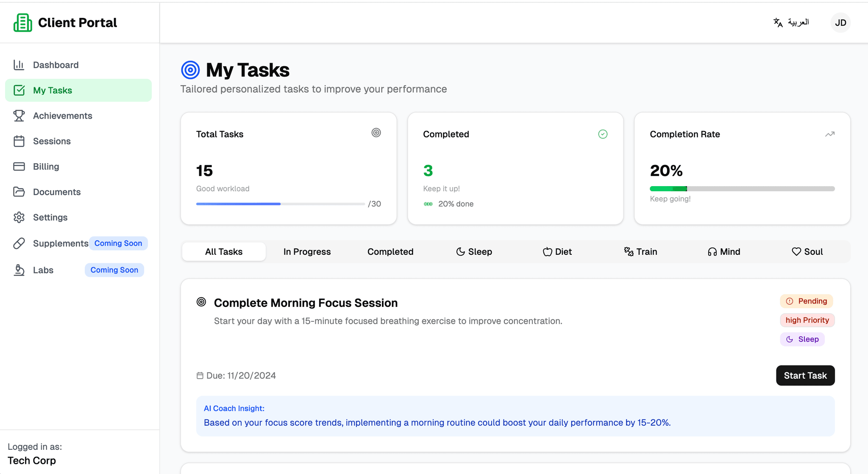
Task: Click the Completion Rate progress bar
Action: click(x=742, y=188)
